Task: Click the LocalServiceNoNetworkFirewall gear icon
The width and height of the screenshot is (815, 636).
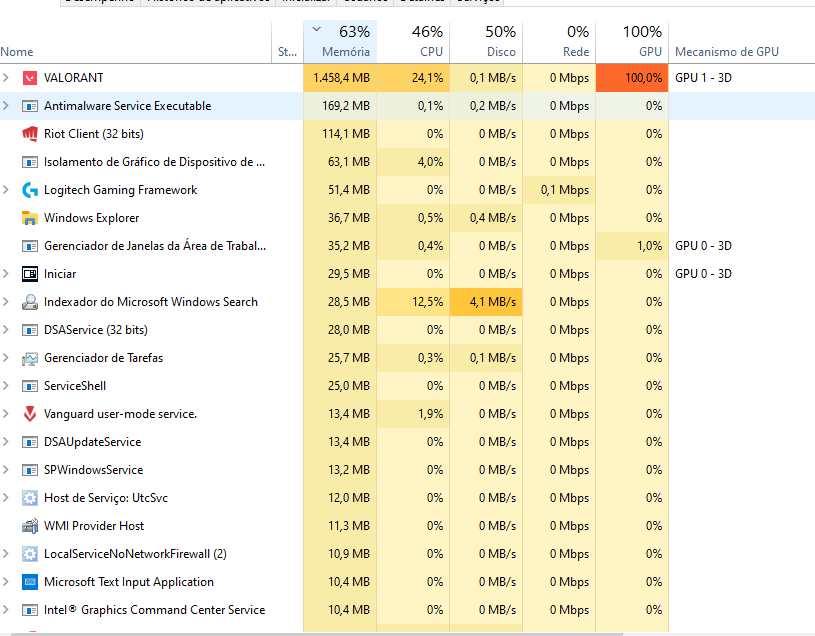Action: (x=30, y=554)
